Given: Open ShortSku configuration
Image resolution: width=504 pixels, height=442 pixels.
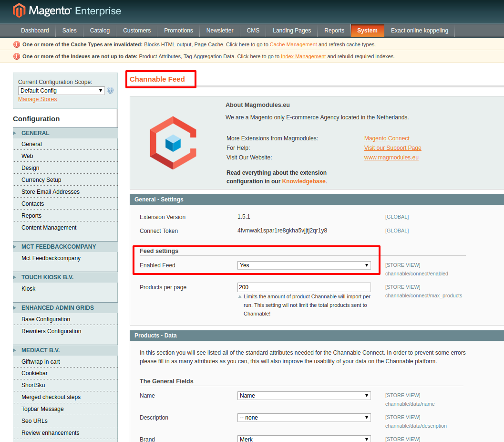Looking at the screenshot, I should point(65,385).
